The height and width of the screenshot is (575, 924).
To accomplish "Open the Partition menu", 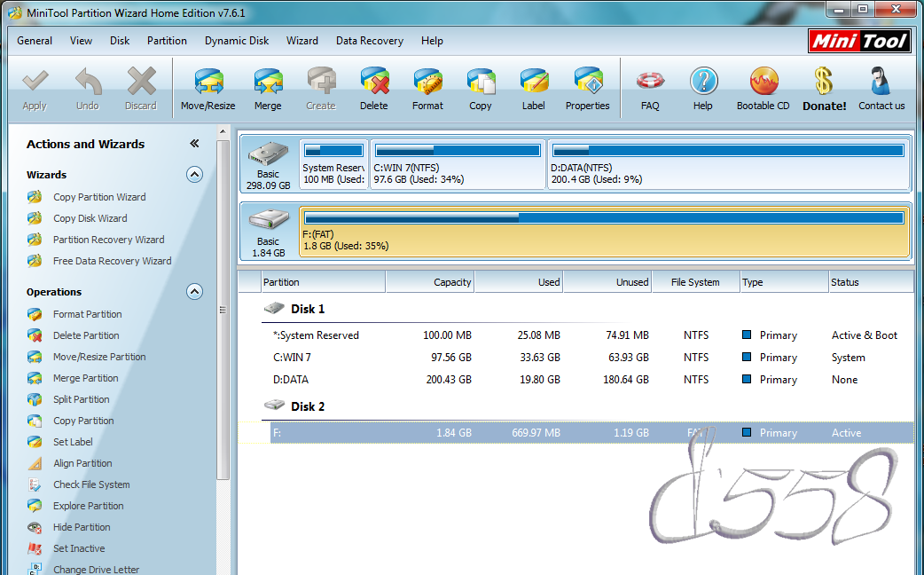I will (x=167, y=41).
